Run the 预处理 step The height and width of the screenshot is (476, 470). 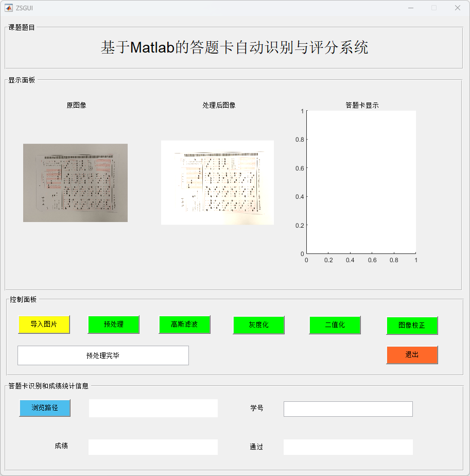point(113,325)
